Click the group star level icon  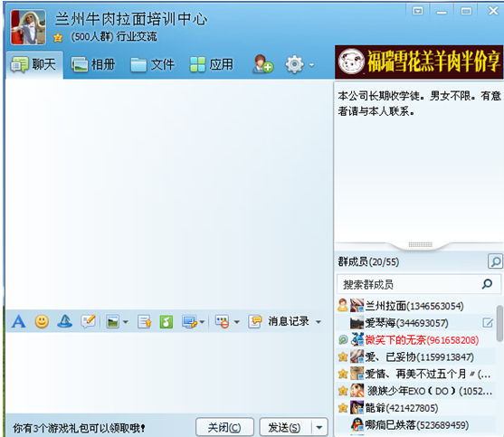tap(58, 38)
